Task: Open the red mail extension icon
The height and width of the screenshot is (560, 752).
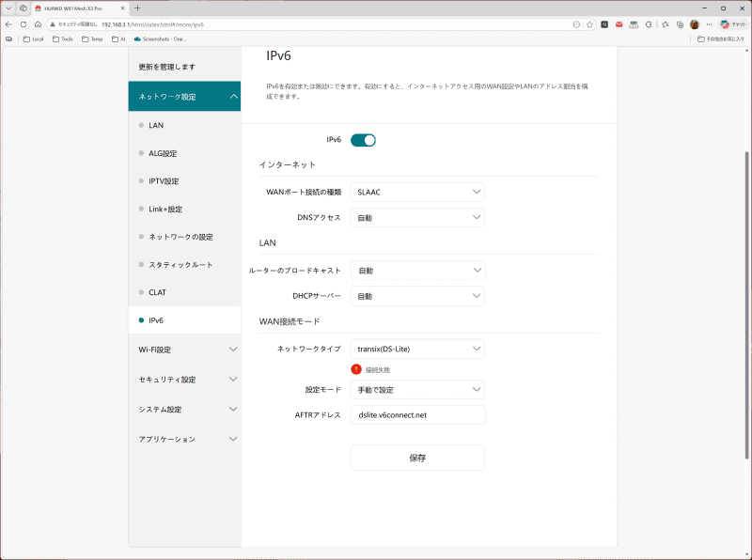Action: coord(619,24)
